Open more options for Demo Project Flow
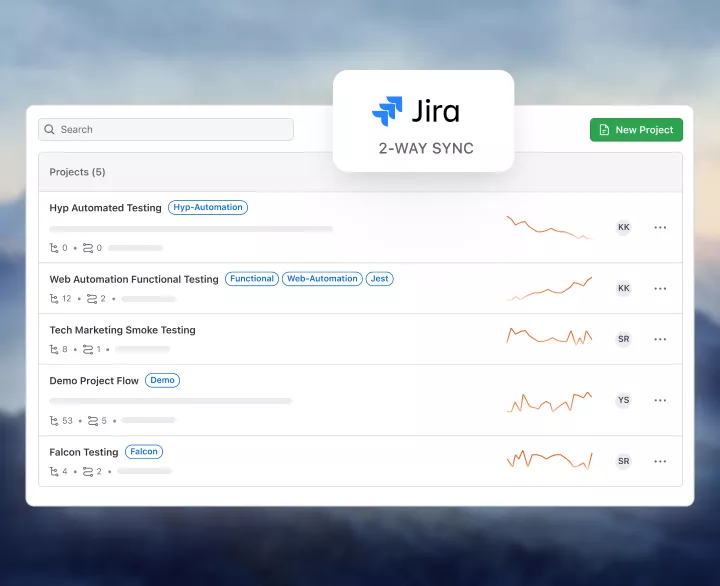Image resolution: width=720 pixels, height=586 pixels. click(660, 400)
